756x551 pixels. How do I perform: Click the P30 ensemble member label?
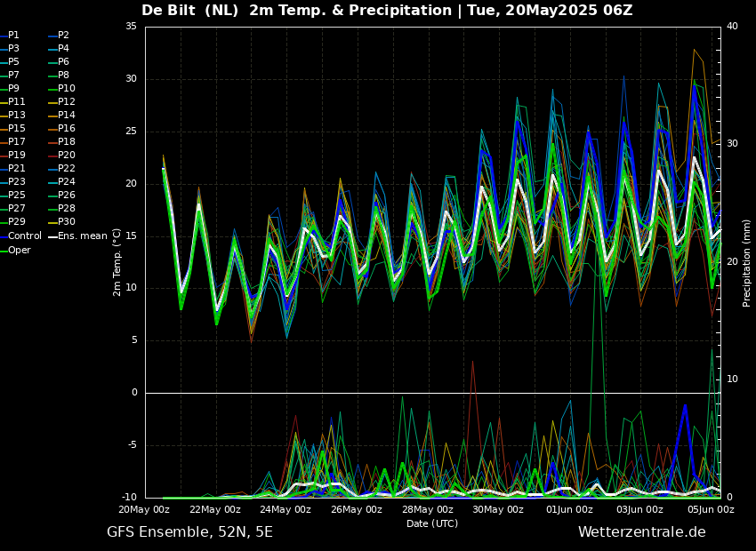(67, 222)
